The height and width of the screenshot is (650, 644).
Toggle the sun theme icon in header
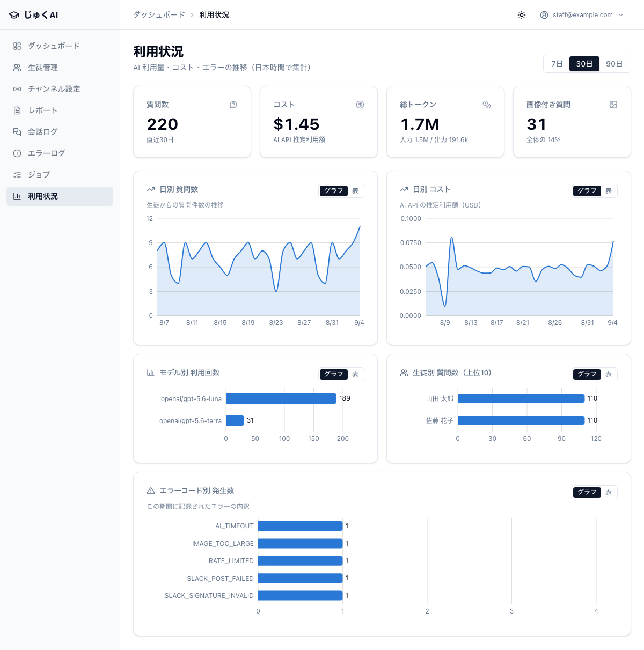(522, 15)
